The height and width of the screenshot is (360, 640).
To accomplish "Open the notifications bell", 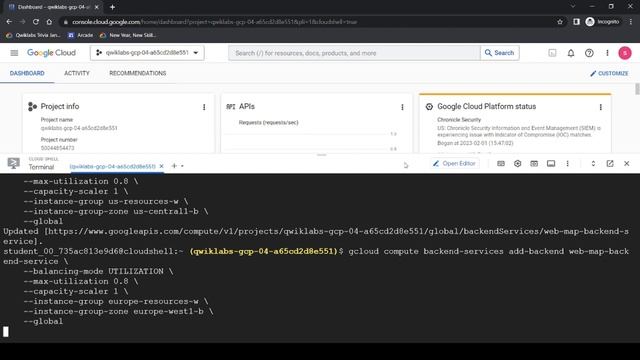I will coord(571,53).
